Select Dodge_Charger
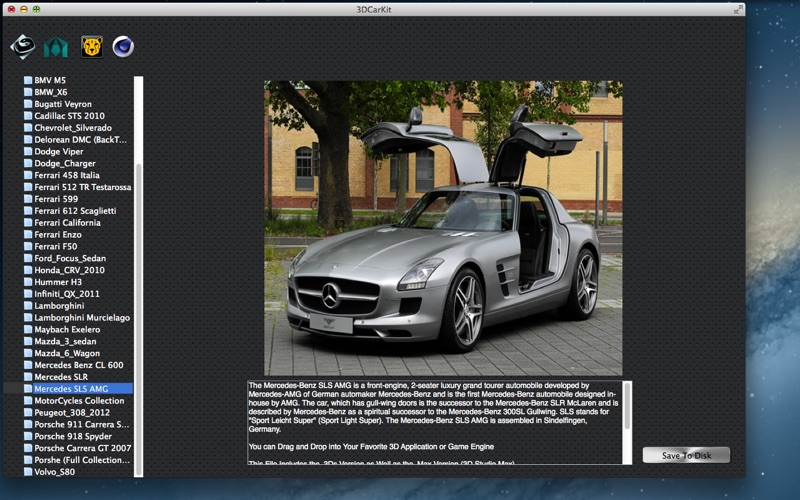The height and width of the screenshot is (500, 800). (65, 163)
